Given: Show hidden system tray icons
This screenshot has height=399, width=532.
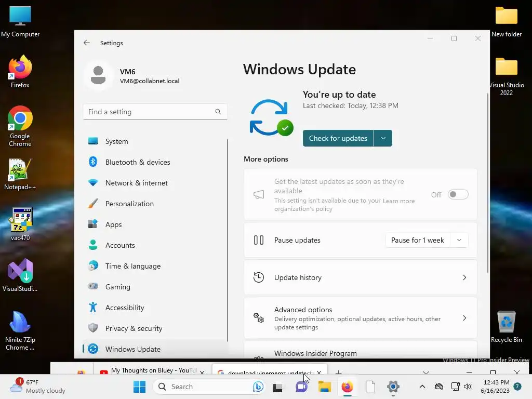Looking at the screenshot, I should click(x=422, y=387).
